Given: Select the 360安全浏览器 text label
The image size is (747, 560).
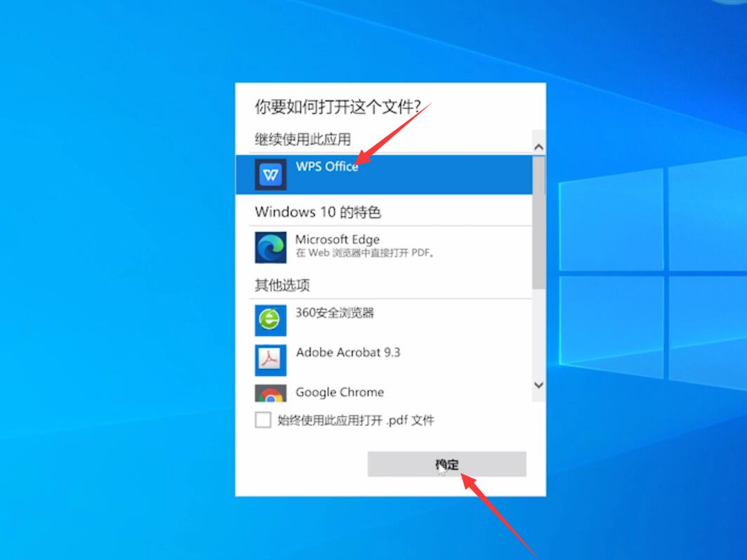Looking at the screenshot, I should point(335,313).
